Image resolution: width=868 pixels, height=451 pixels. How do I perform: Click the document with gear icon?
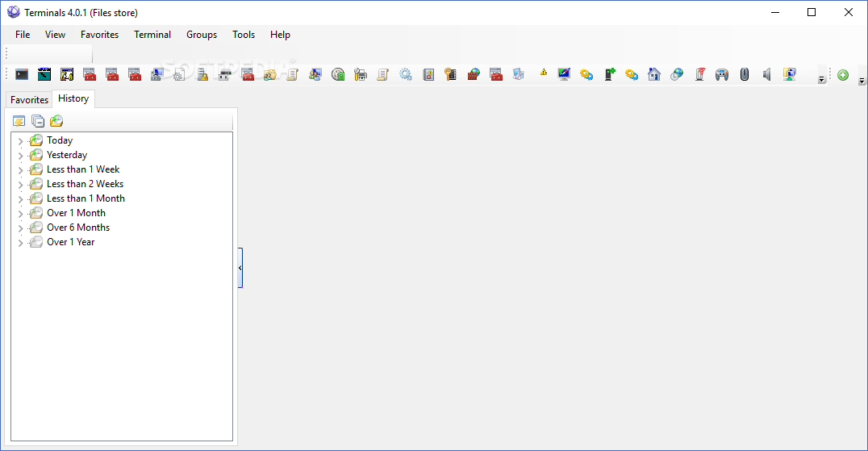(x=179, y=74)
